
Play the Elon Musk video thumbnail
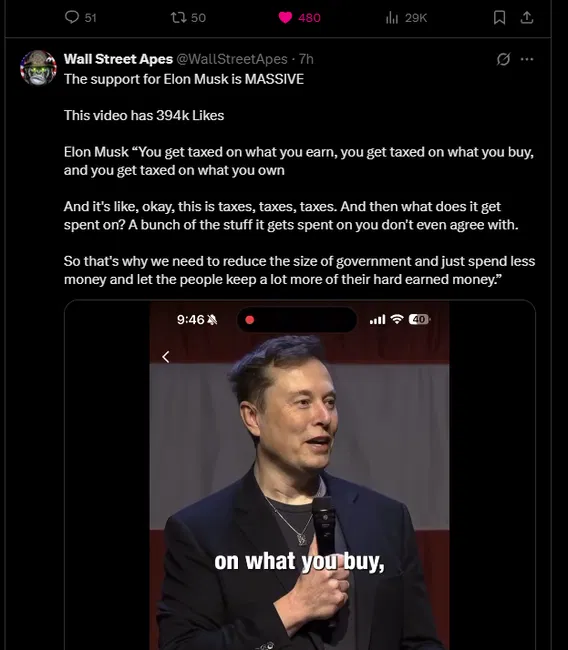299,475
